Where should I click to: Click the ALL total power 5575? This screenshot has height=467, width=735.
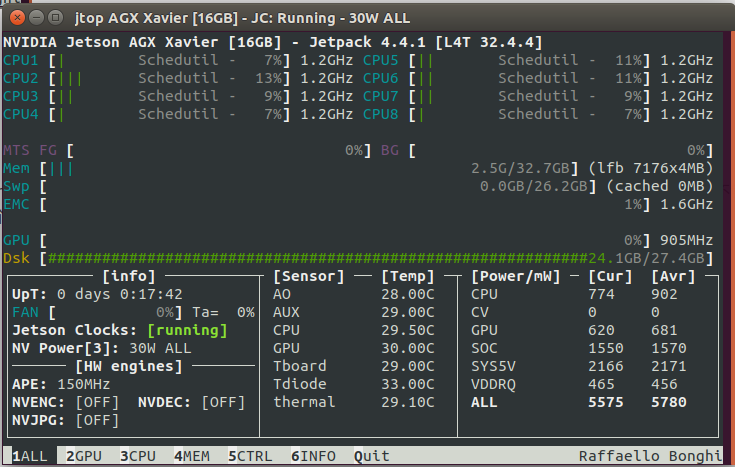pos(606,402)
